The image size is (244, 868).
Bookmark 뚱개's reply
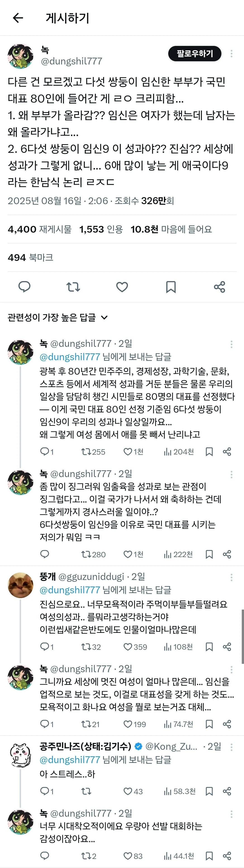pyautogui.click(x=209, y=647)
